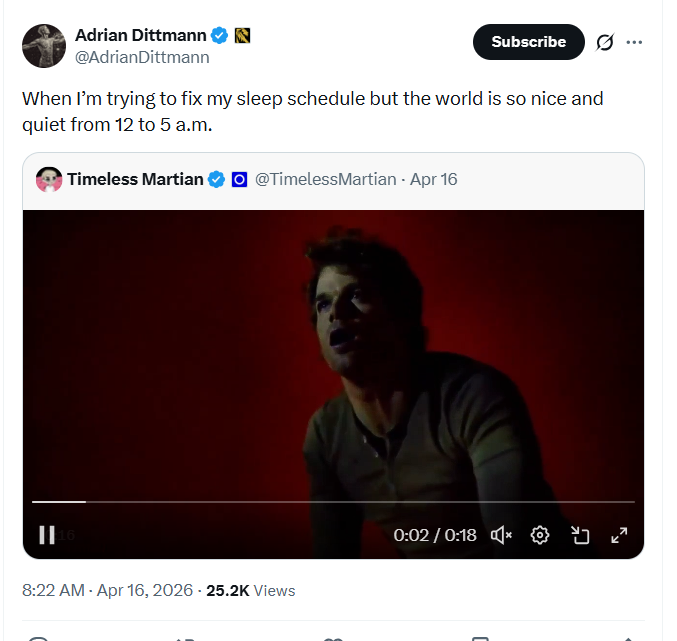Click Adrian Dittmann's blue verified badge
The width and height of the screenshot is (677, 641).
(x=219, y=36)
